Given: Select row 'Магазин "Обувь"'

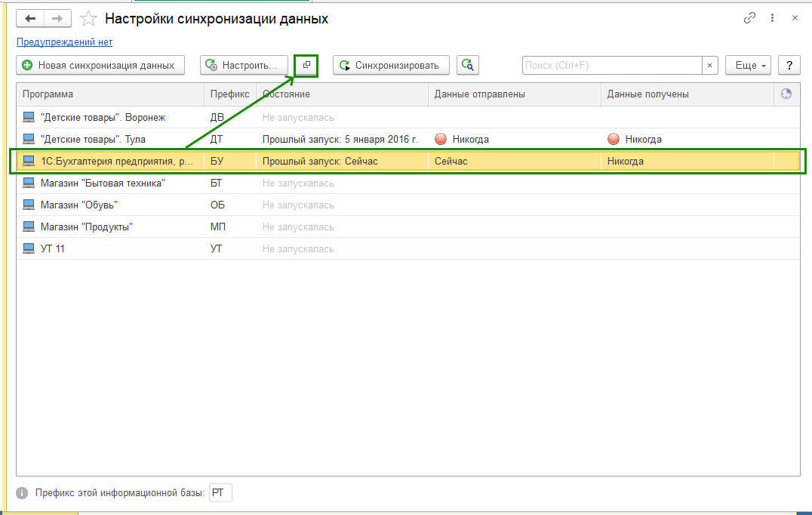Looking at the screenshot, I should (408, 205).
